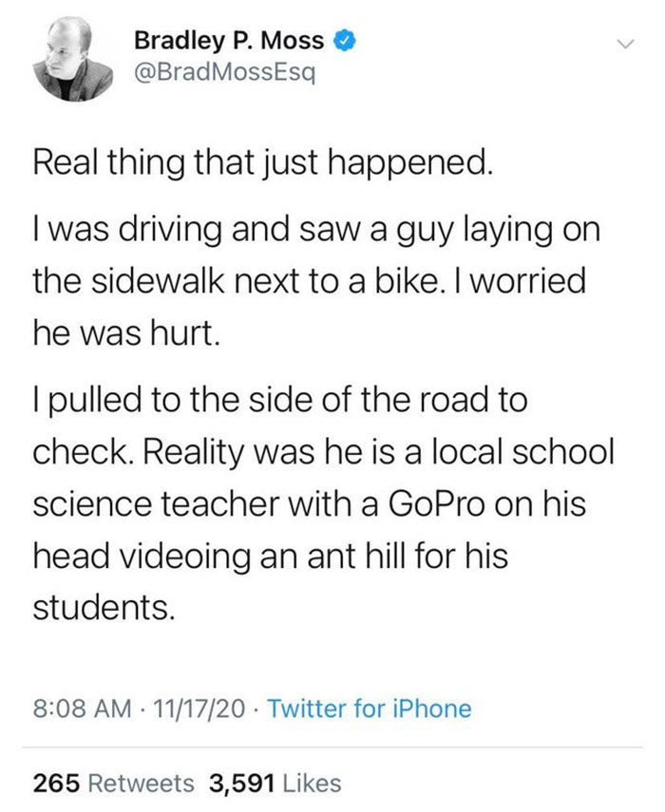This screenshot has width=665, height=812.
Task: Open the Bradley P. Moss display name
Action: pyautogui.click(x=229, y=41)
